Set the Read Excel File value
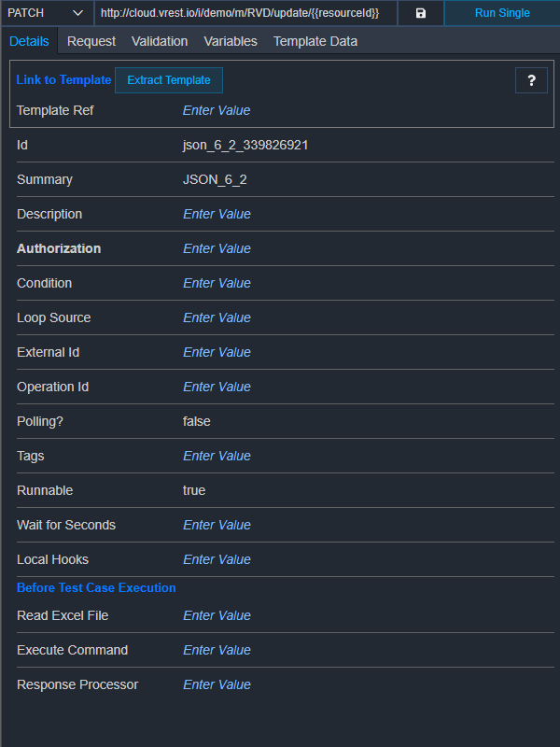This screenshot has width=560, height=747. (x=217, y=615)
